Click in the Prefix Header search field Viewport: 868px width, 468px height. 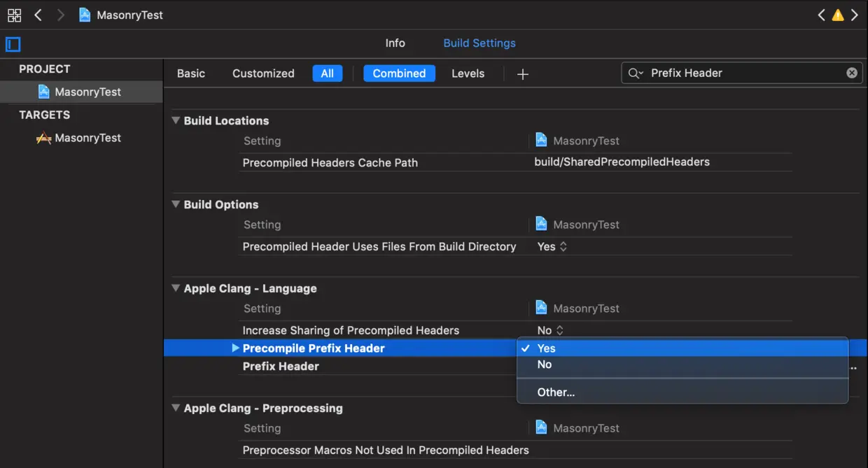(x=742, y=73)
